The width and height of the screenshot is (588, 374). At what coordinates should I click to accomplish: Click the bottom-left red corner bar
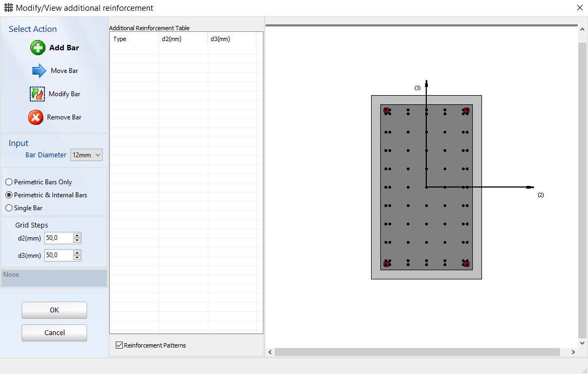coord(386,264)
